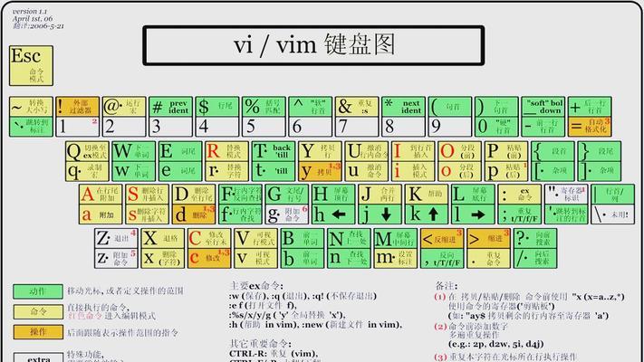Click the lowercase m key cell
This screenshot has height=362, width=644.
pos(396,258)
